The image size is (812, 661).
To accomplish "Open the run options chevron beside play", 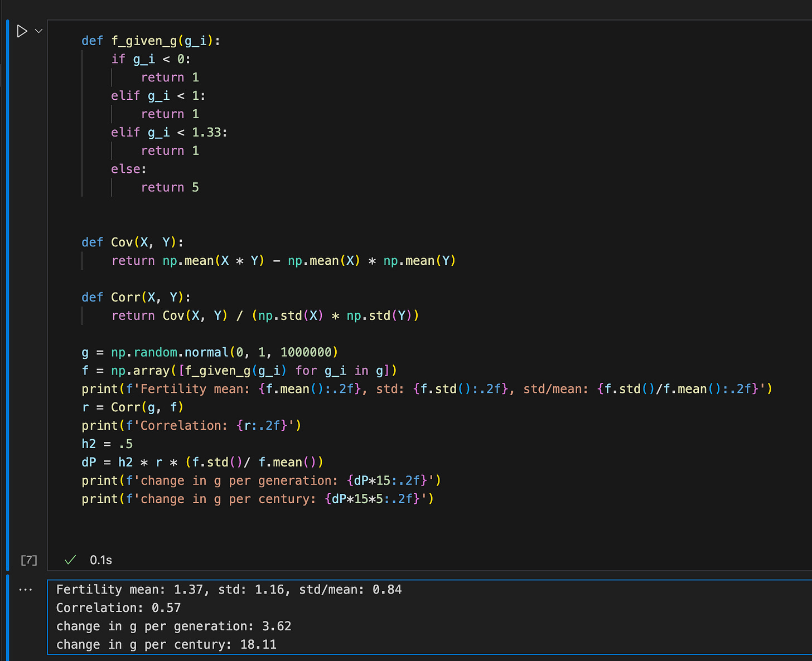I will tap(38, 31).
